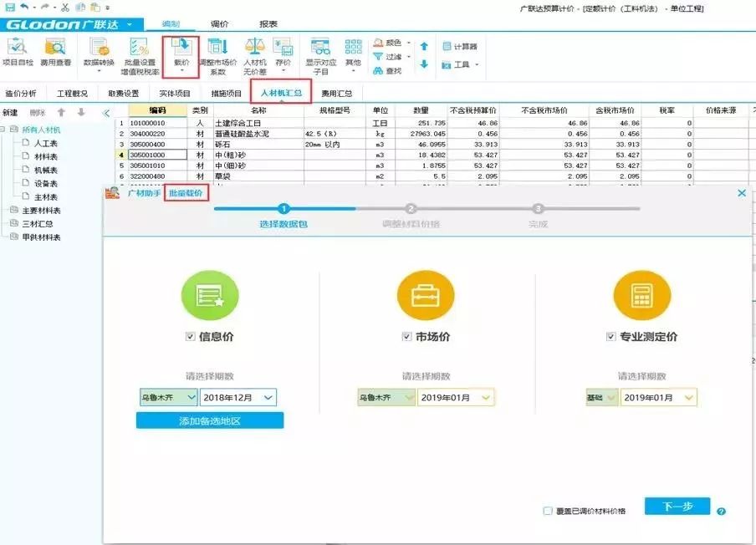This screenshot has height=545, width=756.
Task: Select 主要材料表 in the tree
Action: [x=42, y=211]
